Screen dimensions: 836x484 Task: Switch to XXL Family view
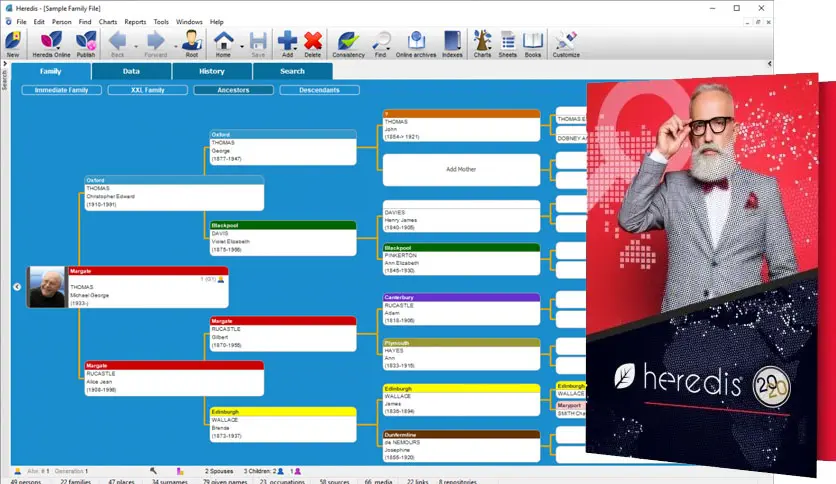point(149,90)
